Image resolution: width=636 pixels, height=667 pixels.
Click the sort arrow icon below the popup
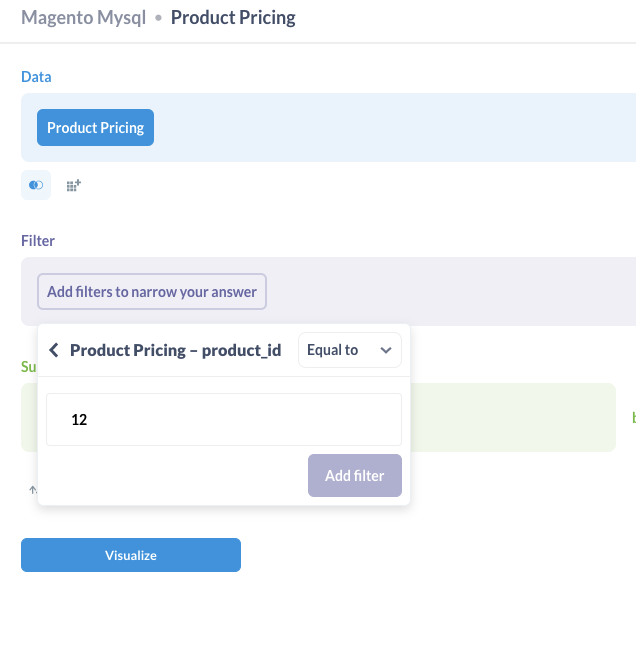pyautogui.click(x=31, y=490)
